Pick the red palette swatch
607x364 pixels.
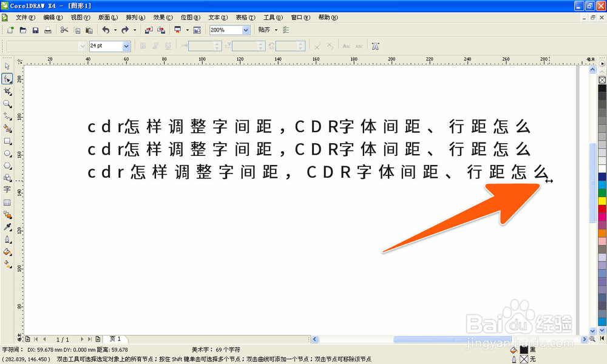tap(602, 209)
